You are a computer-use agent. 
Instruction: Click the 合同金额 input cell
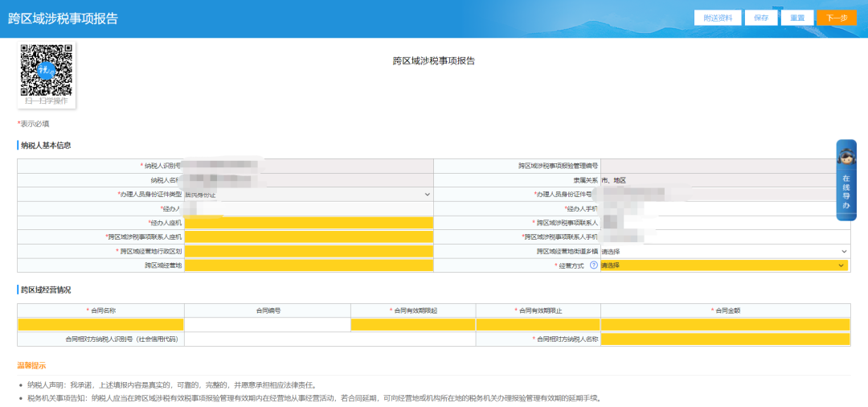point(725,324)
